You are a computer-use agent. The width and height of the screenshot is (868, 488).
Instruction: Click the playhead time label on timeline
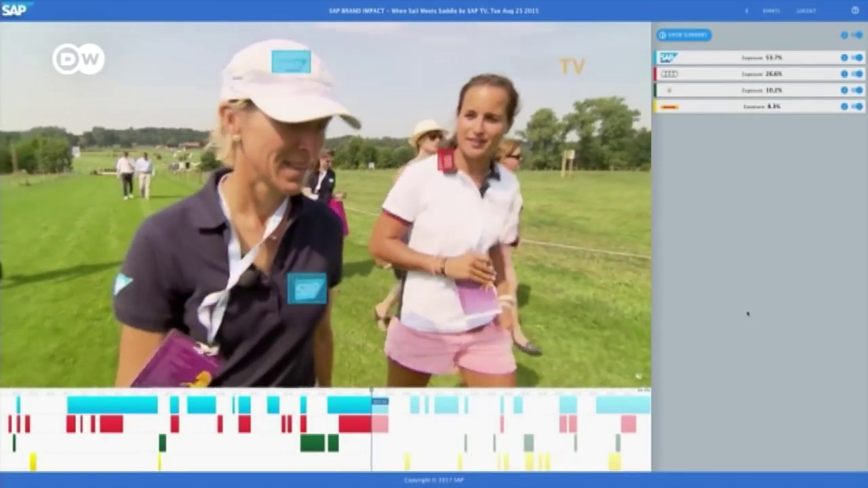point(380,401)
